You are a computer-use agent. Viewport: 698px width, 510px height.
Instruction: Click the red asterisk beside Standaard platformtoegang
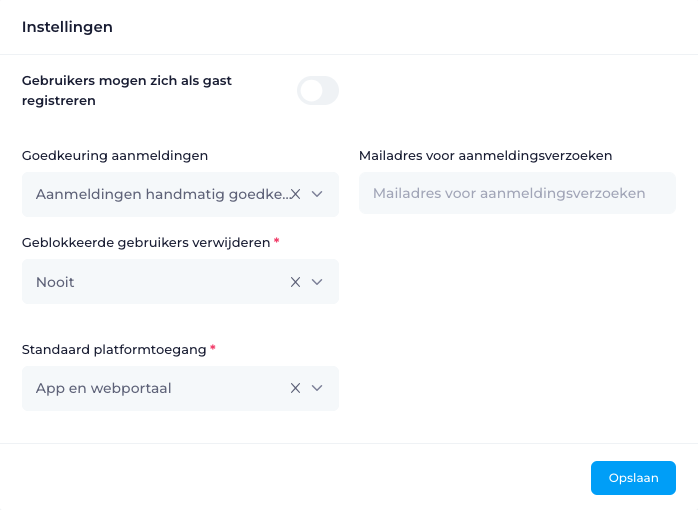coord(213,348)
